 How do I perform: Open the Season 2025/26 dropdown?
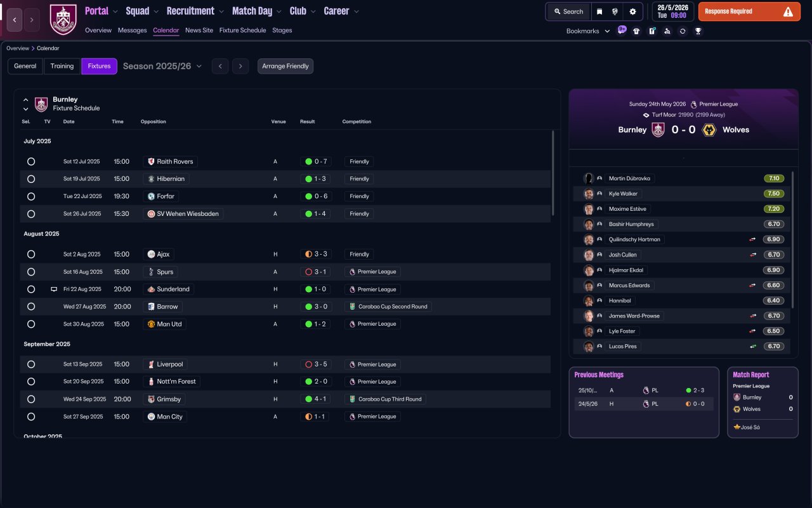point(162,66)
